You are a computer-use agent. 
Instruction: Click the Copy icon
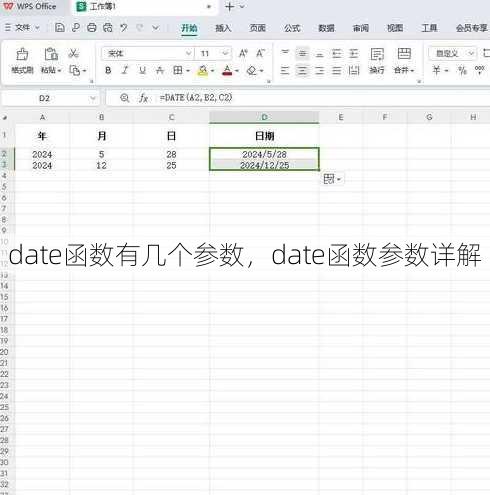point(75,70)
